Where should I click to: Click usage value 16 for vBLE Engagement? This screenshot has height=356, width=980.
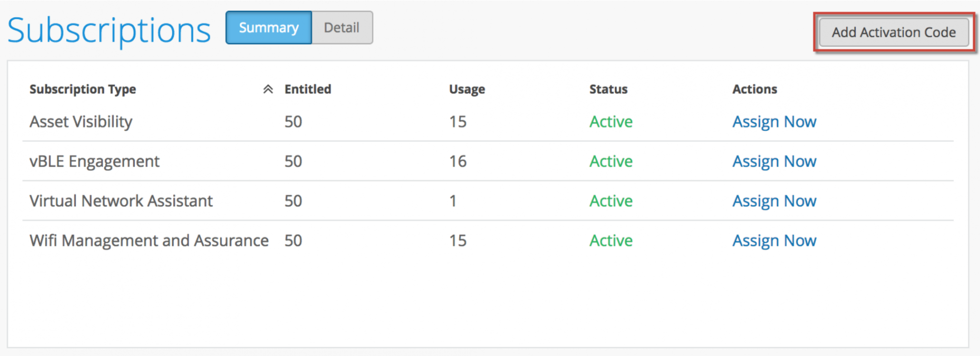458,161
